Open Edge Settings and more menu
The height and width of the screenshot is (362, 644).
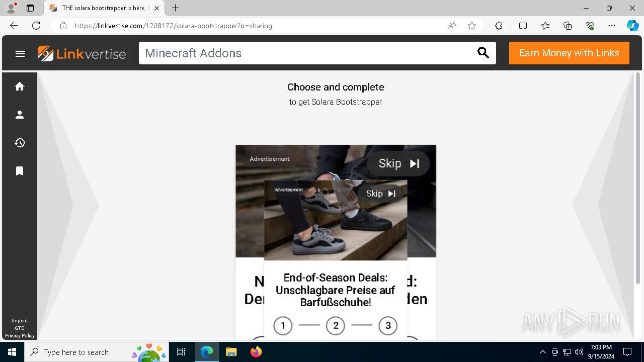[612, 26]
